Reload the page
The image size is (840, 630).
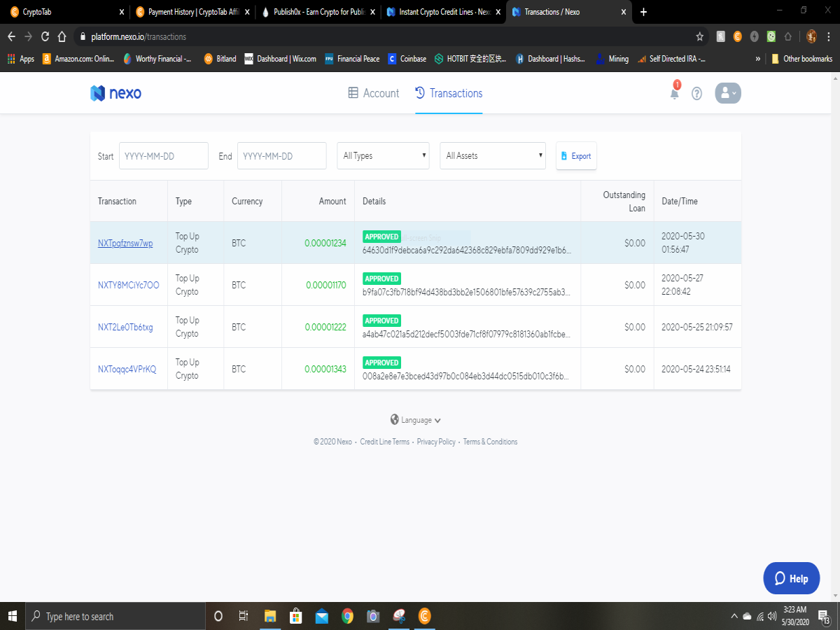[45, 36]
